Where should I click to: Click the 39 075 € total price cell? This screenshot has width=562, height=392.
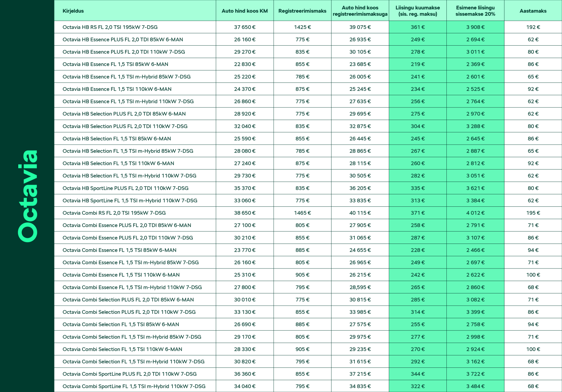pos(360,27)
